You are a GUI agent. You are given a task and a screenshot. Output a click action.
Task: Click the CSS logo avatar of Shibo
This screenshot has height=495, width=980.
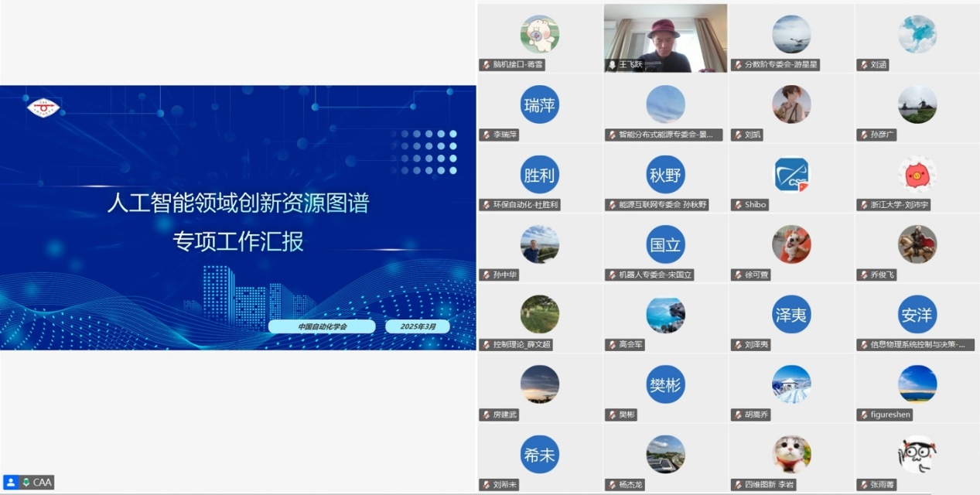[791, 175]
